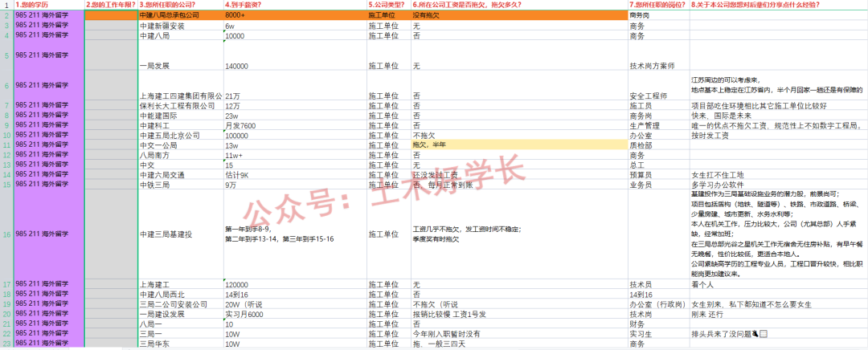Select company cell 一局发展

(x=181, y=55)
